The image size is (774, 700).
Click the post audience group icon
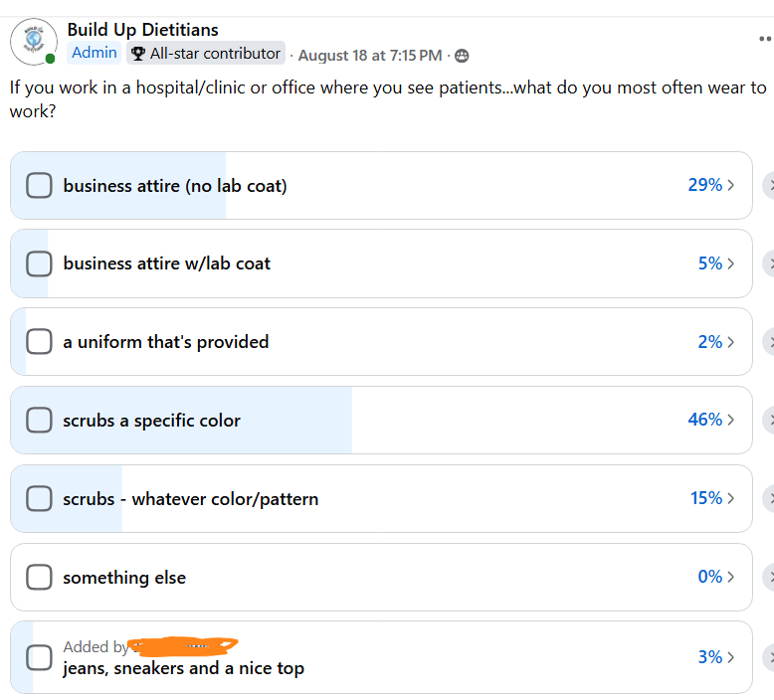click(462, 56)
